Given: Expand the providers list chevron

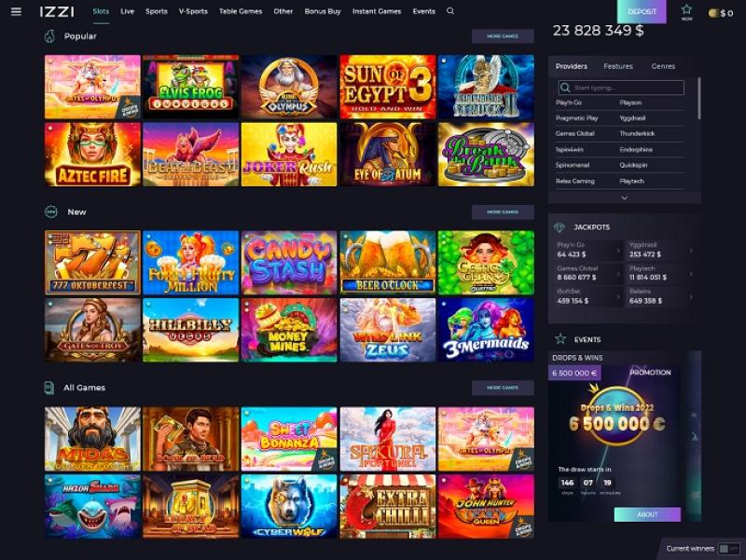Looking at the screenshot, I should point(625,198).
